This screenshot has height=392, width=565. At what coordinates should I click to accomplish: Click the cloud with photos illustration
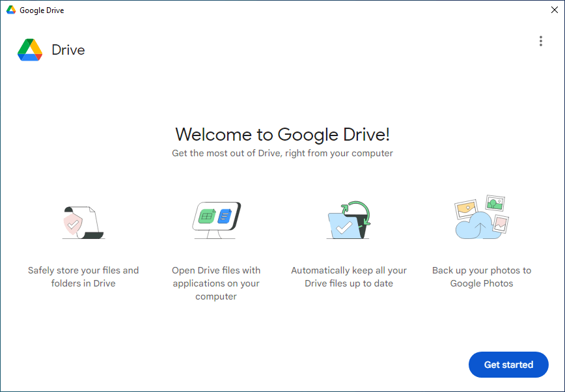coord(482,218)
